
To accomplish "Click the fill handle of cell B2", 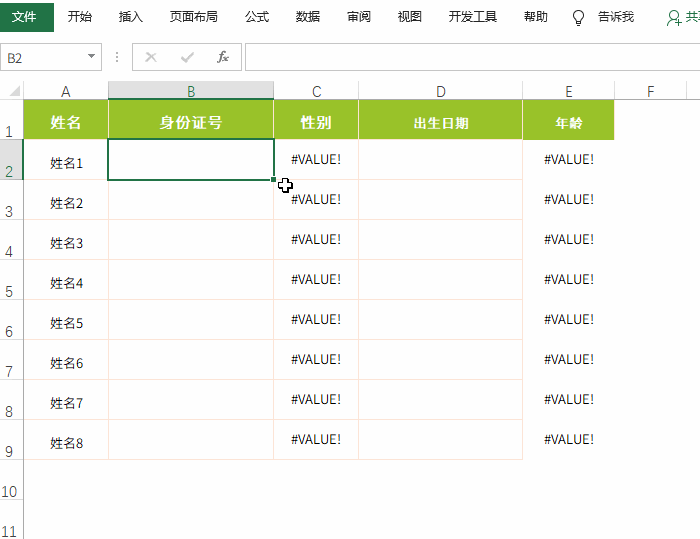I will 273,180.
